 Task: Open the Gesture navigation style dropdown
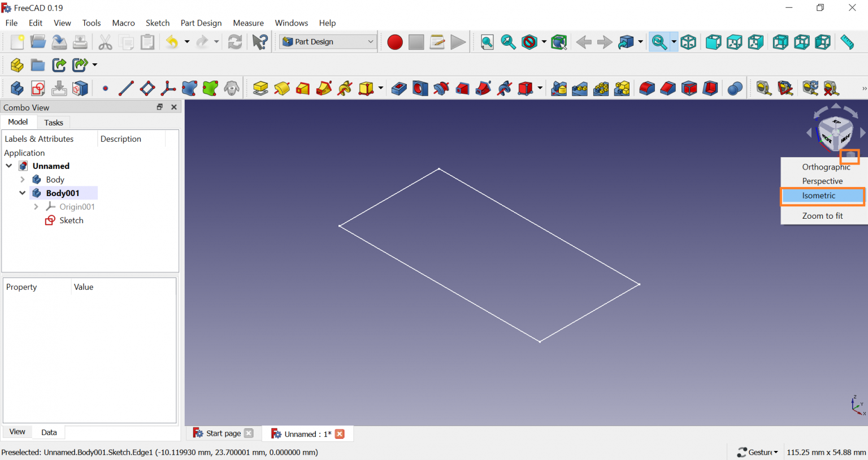(x=758, y=452)
